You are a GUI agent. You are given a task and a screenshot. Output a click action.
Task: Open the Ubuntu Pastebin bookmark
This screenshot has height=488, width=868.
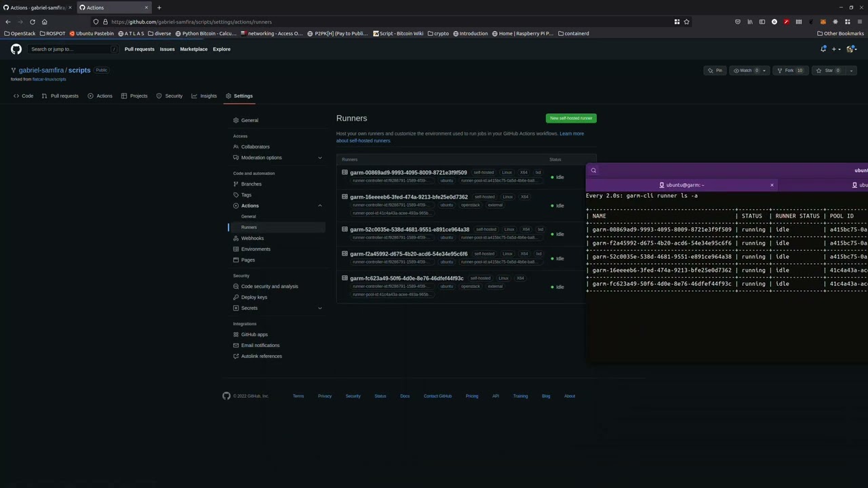tap(92, 33)
